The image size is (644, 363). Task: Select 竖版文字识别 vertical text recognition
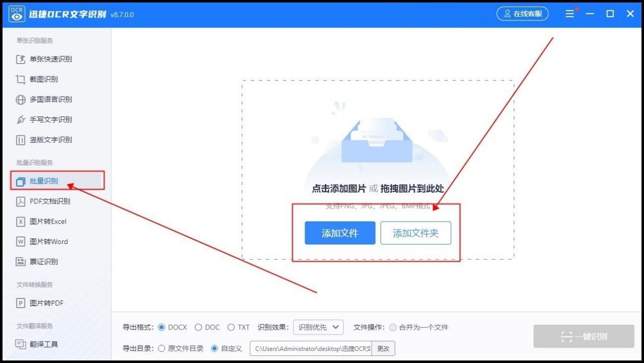point(51,140)
